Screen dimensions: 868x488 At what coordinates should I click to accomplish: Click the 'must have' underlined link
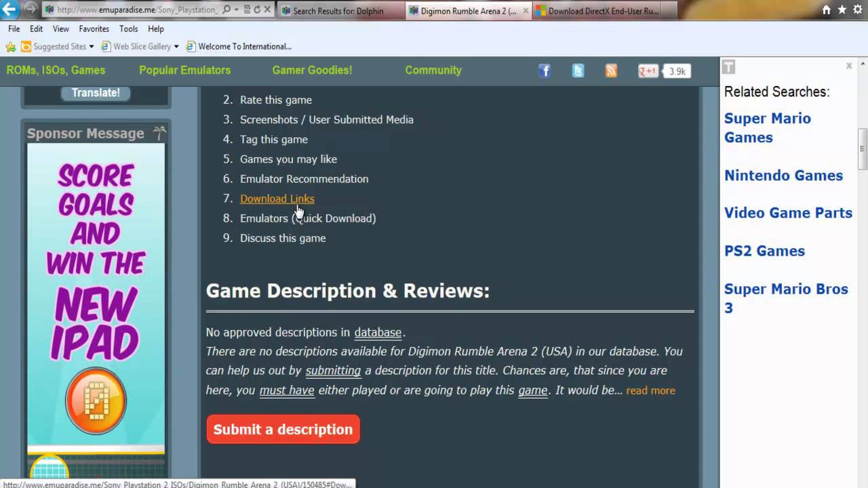(x=287, y=390)
